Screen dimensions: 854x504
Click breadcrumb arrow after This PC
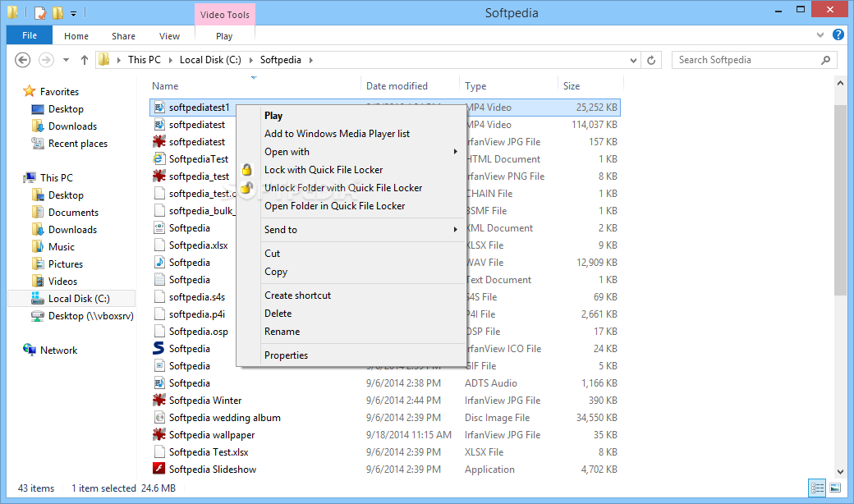tap(171, 60)
